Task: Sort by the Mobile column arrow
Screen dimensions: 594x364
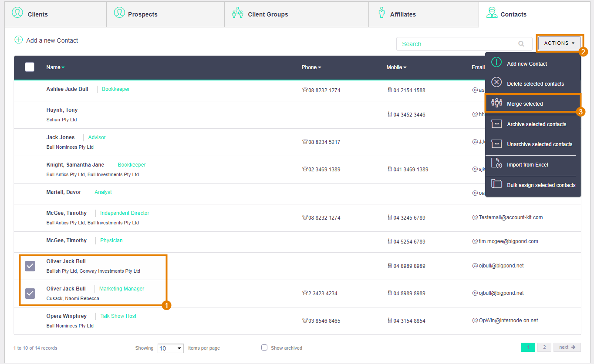Action: click(405, 67)
